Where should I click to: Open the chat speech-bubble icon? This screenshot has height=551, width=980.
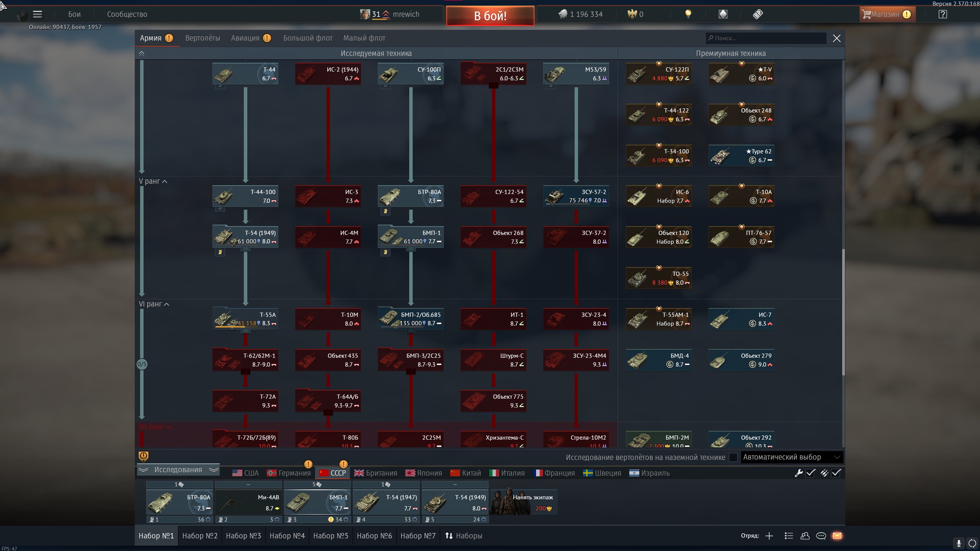click(821, 536)
